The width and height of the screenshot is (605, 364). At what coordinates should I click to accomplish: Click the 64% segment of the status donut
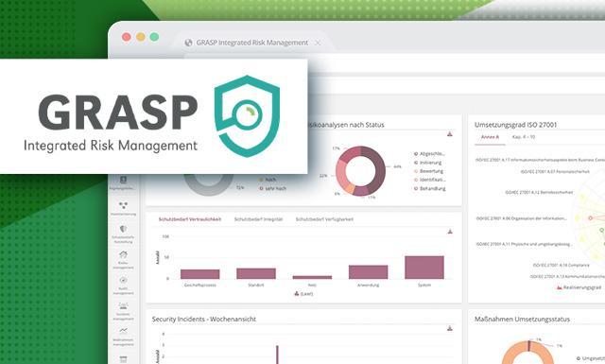coord(379,170)
